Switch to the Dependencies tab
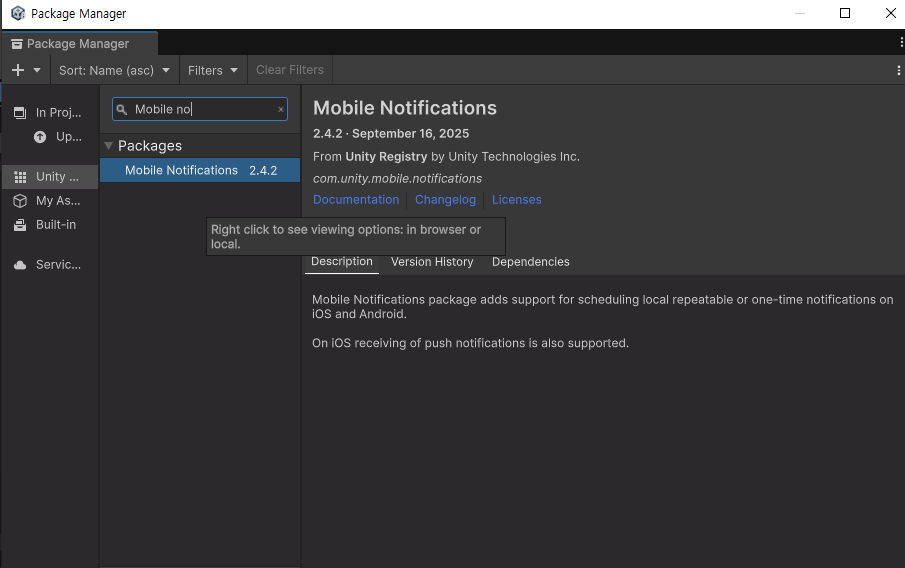The image size is (905, 568). point(530,262)
